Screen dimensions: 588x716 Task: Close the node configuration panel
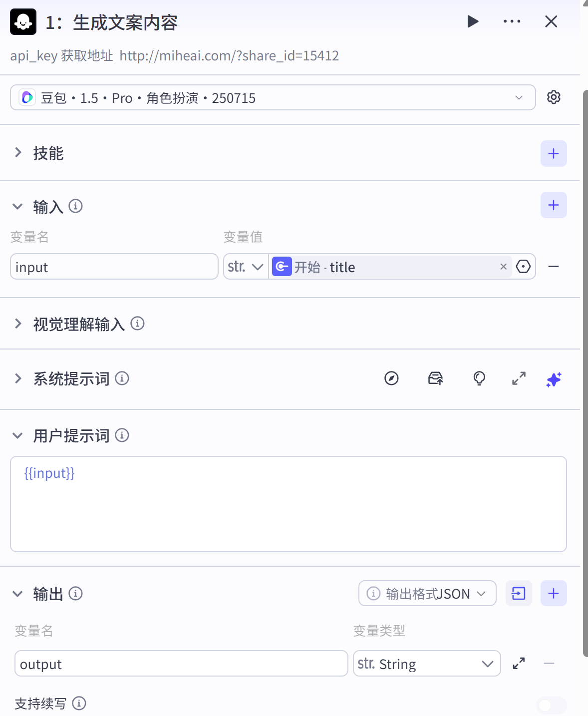(551, 21)
